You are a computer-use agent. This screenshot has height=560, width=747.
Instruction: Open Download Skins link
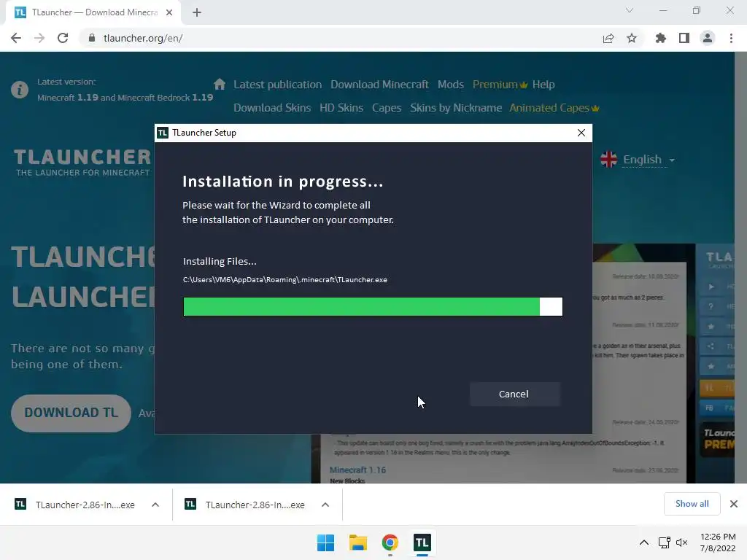point(272,108)
